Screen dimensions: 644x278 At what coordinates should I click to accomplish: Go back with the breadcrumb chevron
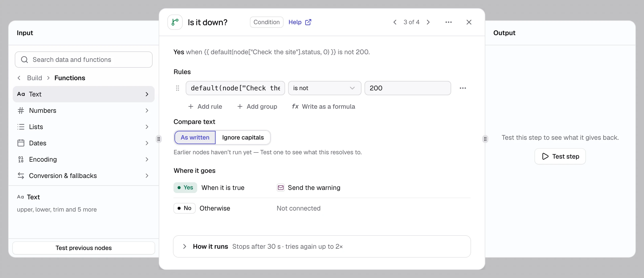19,78
